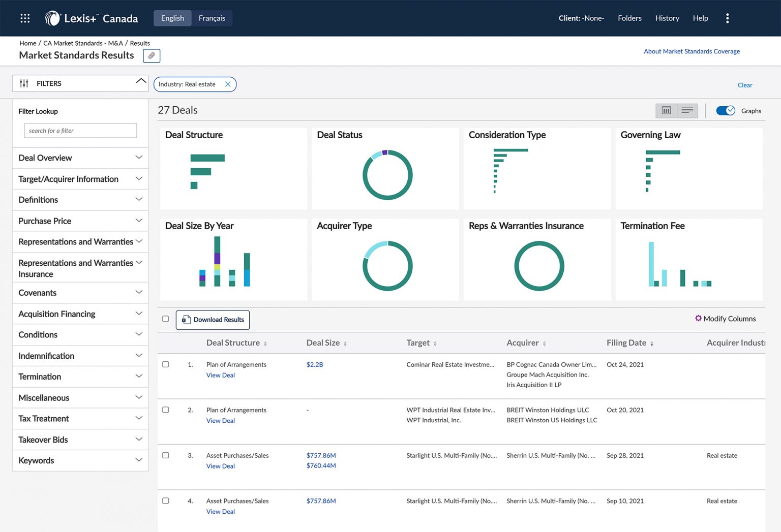The width and height of the screenshot is (781, 532).
Task: Check the select-all results checkbox
Action: point(165,319)
